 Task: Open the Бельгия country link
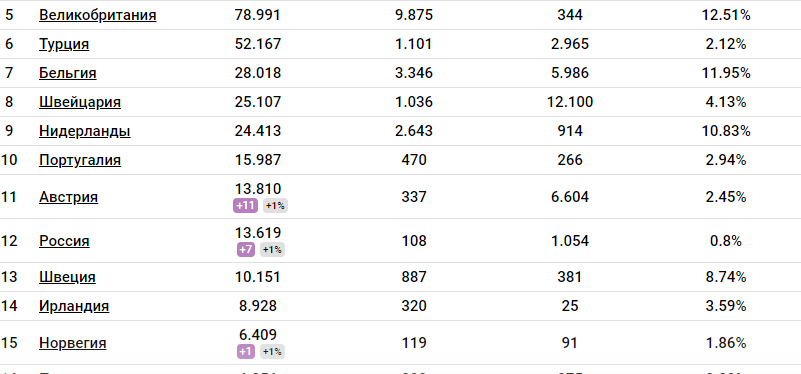[67, 73]
